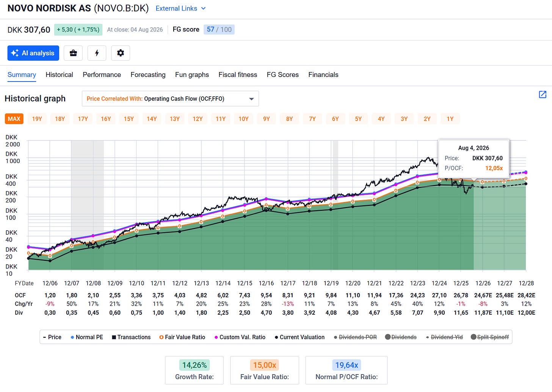
Task: Launch the AI analysis button
Action: (x=33, y=53)
